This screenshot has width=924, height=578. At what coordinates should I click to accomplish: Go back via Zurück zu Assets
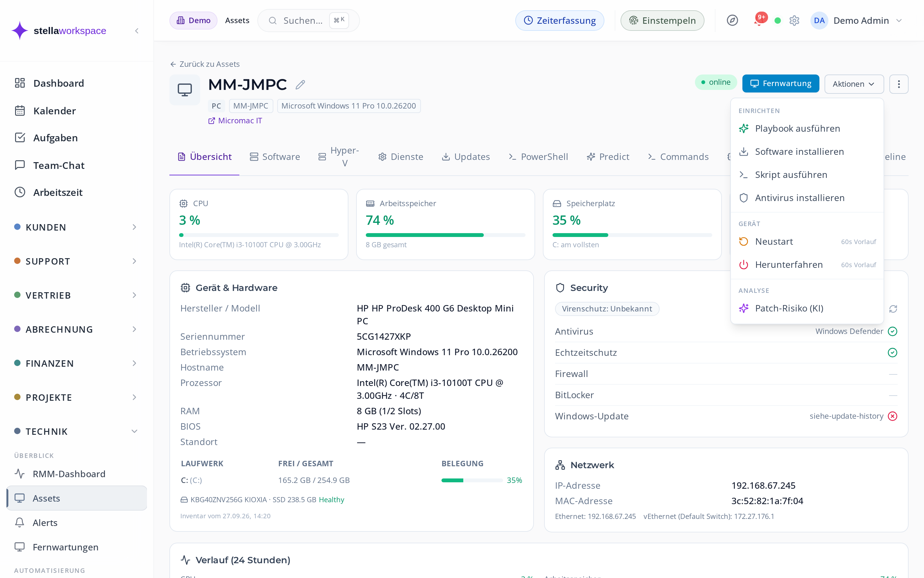click(205, 64)
